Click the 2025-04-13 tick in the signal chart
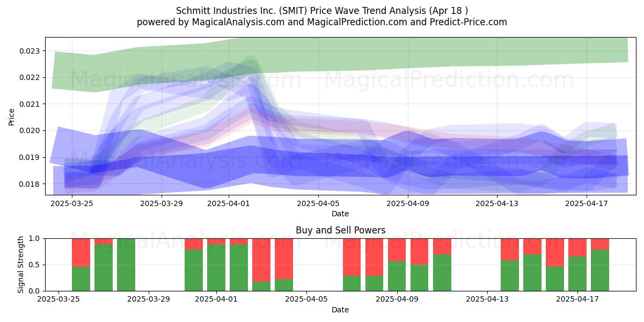This screenshot has width=644, height=322. pyautogui.click(x=487, y=299)
